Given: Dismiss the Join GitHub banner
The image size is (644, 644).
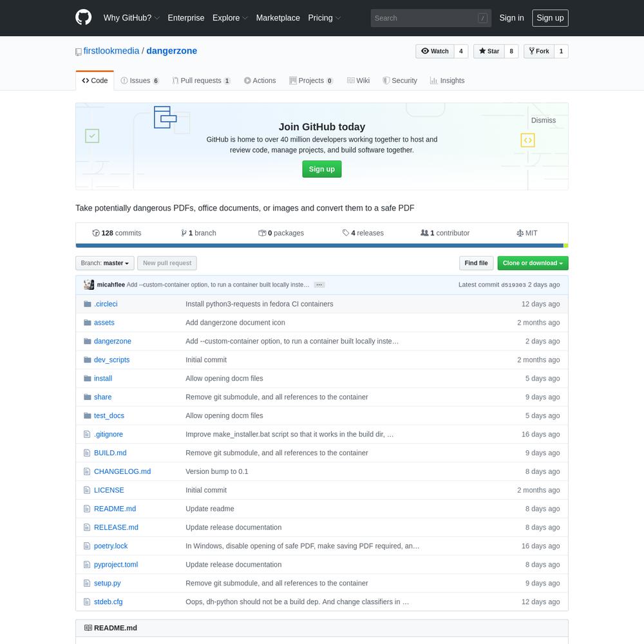Looking at the screenshot, I should click(x=543, y=120).
